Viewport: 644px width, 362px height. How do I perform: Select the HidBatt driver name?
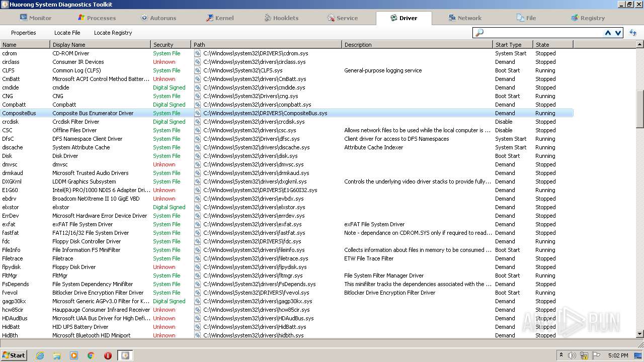[11, 327]
